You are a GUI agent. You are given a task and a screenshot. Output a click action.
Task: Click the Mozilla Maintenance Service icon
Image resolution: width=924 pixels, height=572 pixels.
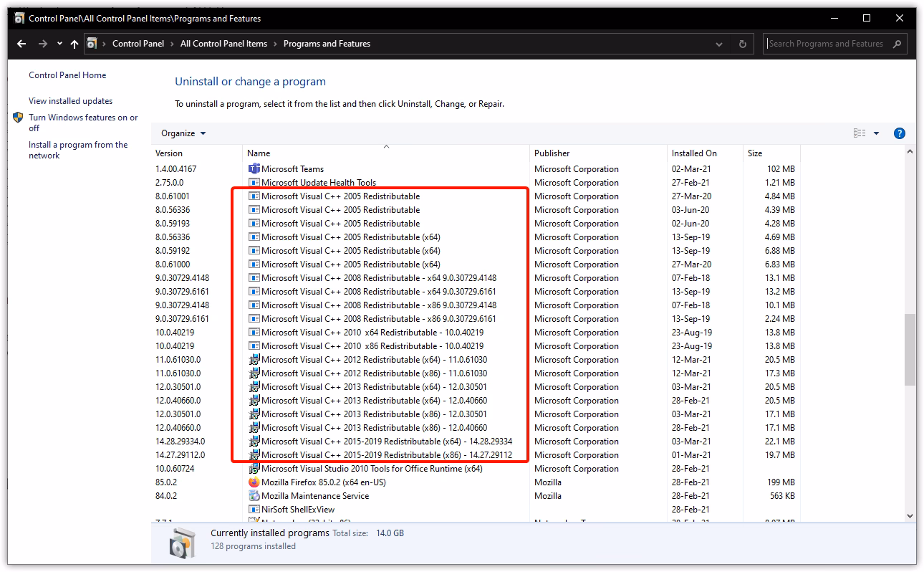point(254,495)
